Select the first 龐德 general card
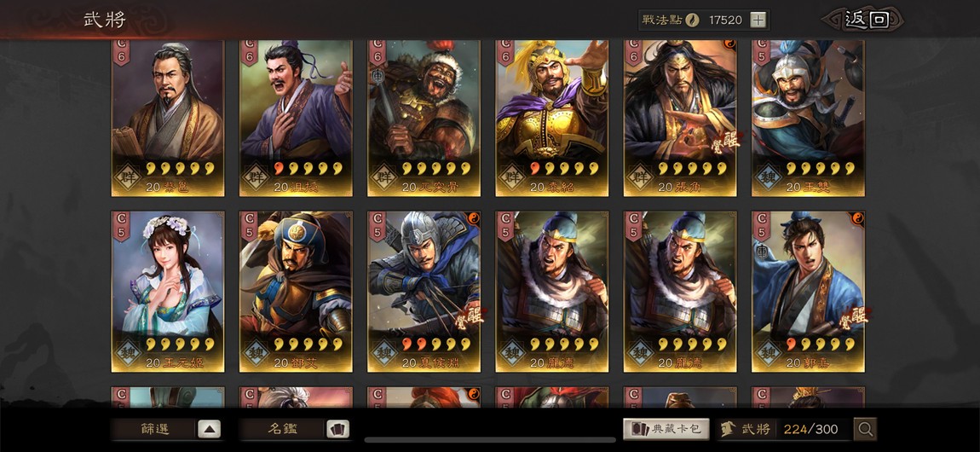980x452 pixels. 551,292
